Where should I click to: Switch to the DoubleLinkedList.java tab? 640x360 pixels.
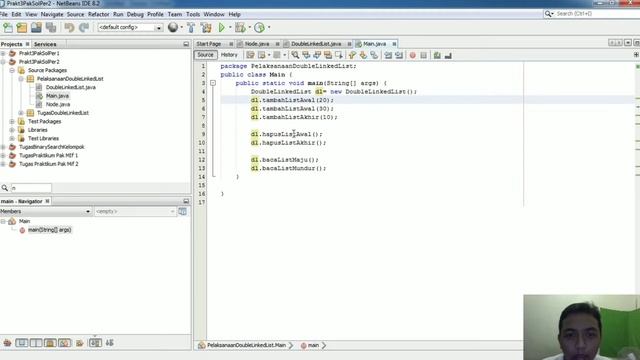(316, 44)
